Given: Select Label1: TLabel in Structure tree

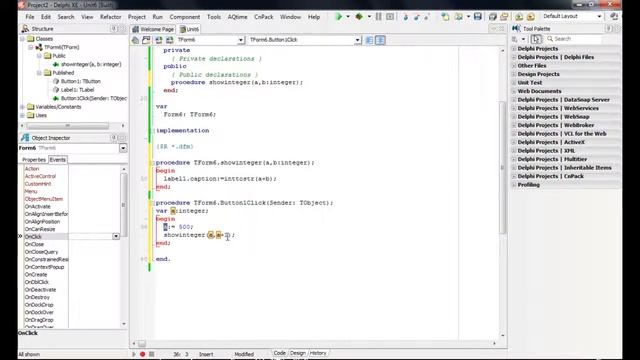Looking at the screenshot, I should 78,90.
